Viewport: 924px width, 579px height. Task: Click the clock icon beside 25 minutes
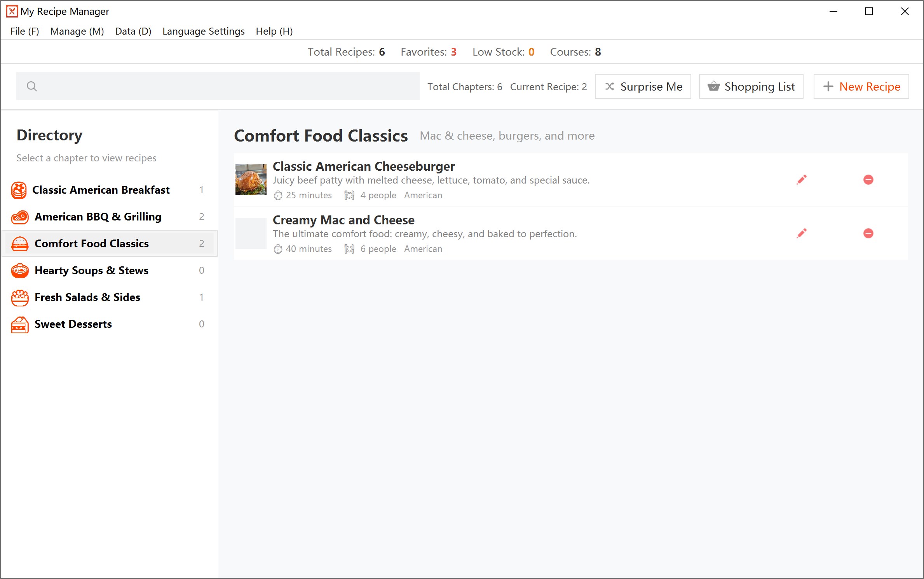click(x=278, y=195)
